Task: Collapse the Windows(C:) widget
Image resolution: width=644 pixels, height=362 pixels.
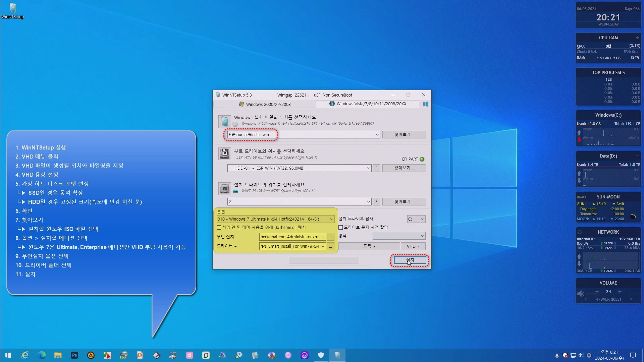Action: pos(637,115)
